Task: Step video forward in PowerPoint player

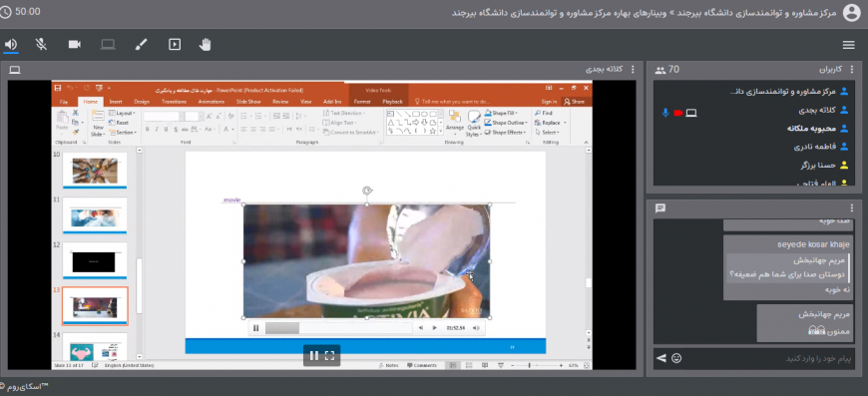Action: pyautogui.click(x=435, y=328)
